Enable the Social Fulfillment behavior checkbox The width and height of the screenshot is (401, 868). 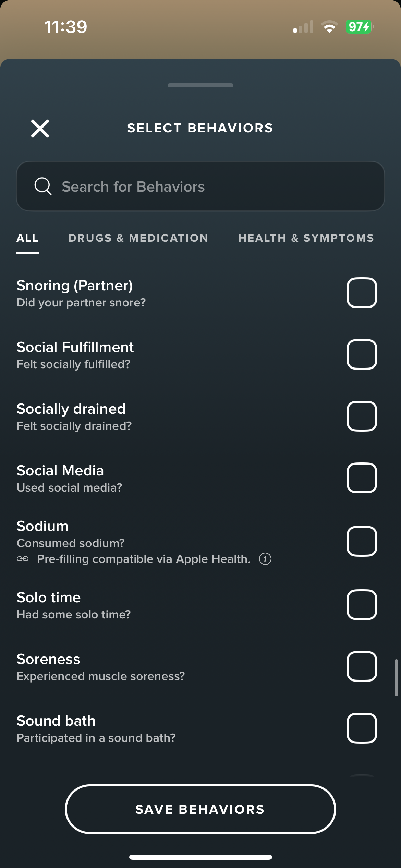click(x=362, y=354)
